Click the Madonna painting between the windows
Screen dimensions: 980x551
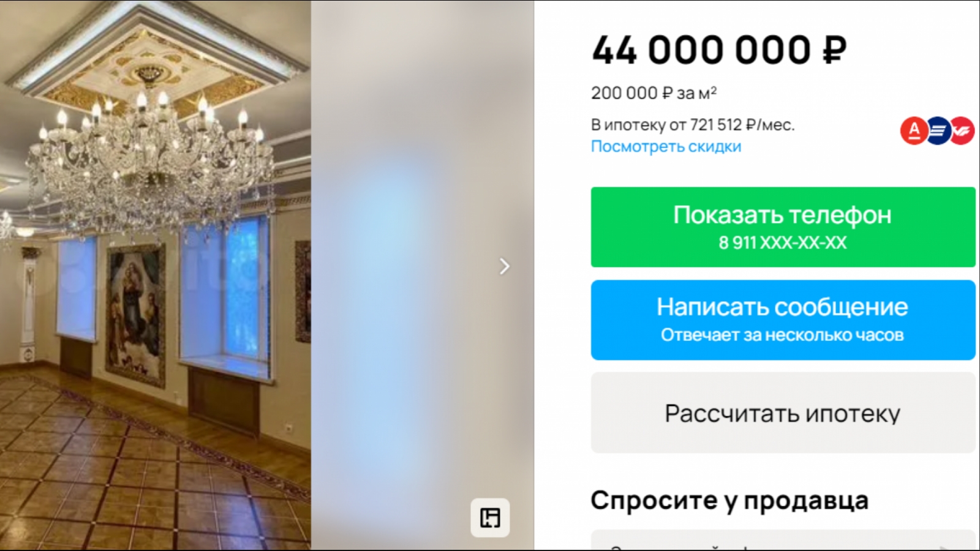pyautogui.click(x=136, y=315)
